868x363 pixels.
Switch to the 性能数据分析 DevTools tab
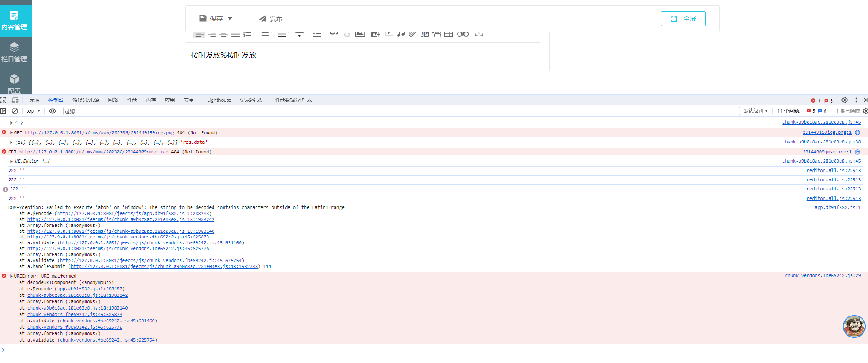coord(293,100)
